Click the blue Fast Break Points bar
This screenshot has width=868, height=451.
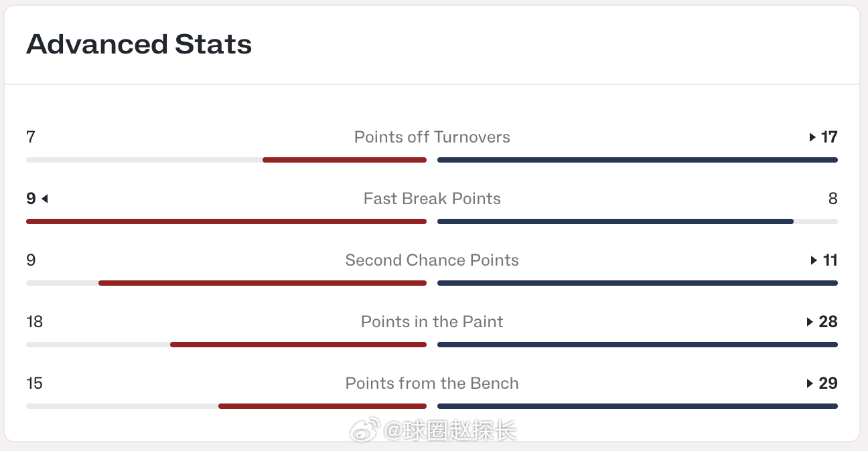click(x=616, y=221)
